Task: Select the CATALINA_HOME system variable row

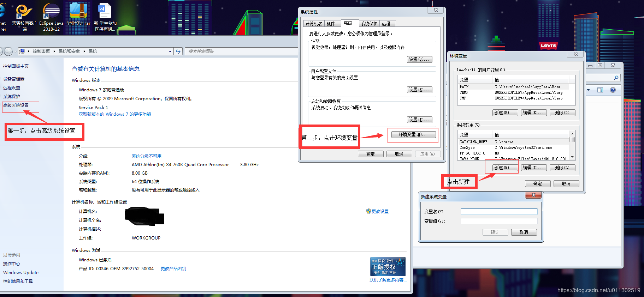Action: [x=514, y=142]
